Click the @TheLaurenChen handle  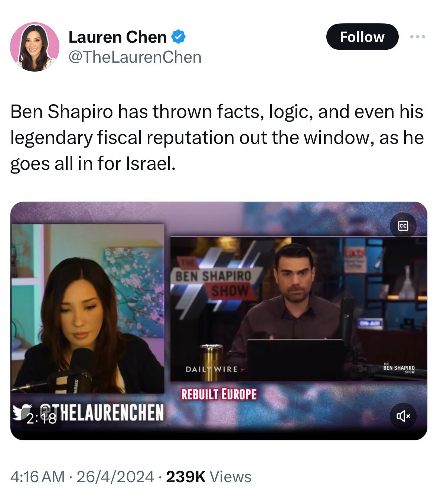point(135,57)
